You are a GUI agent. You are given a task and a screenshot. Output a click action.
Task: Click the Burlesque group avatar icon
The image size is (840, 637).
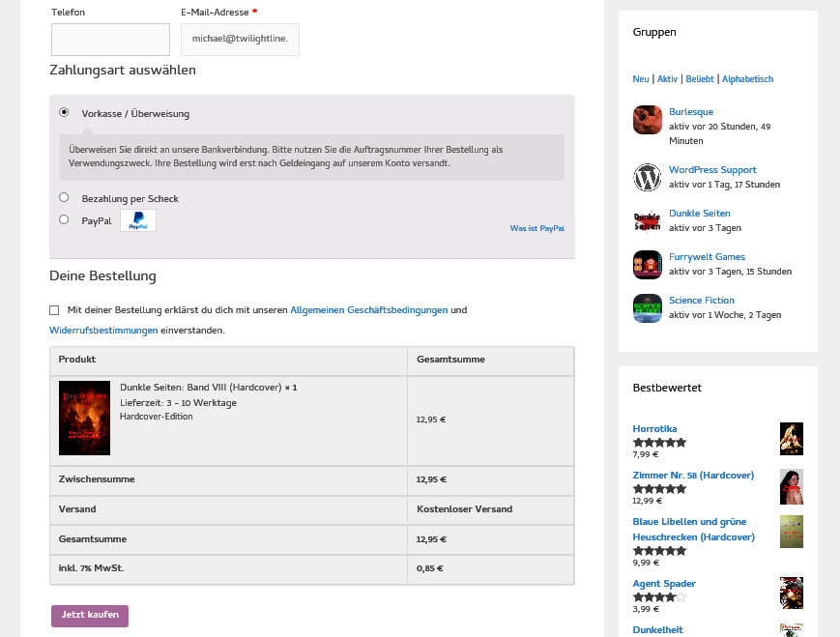pyautogui.click(x=647, y=120)
